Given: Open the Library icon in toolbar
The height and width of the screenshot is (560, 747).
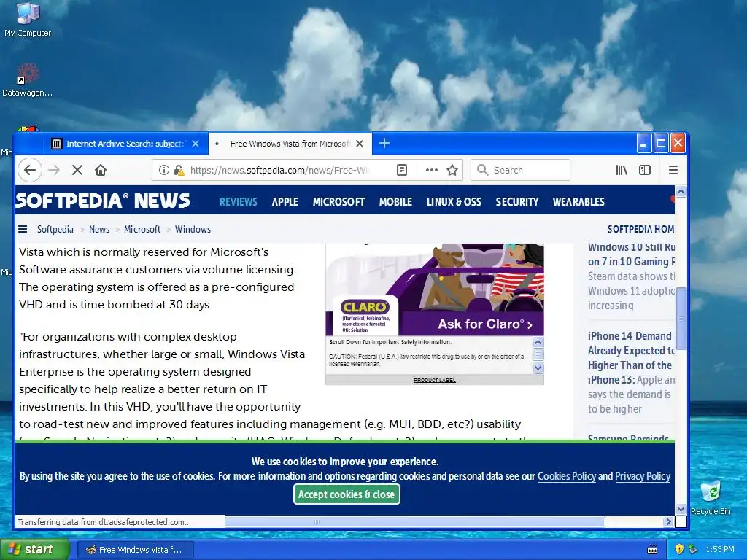Looking at the screenshot, I should click(622, 170).
